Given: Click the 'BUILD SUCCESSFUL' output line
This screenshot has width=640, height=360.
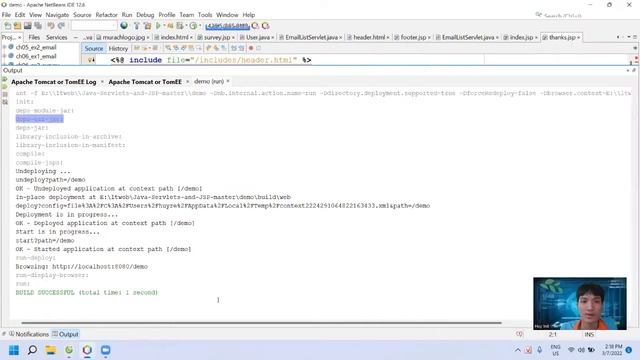Looking at the screenshot, I should click(87, 293).
